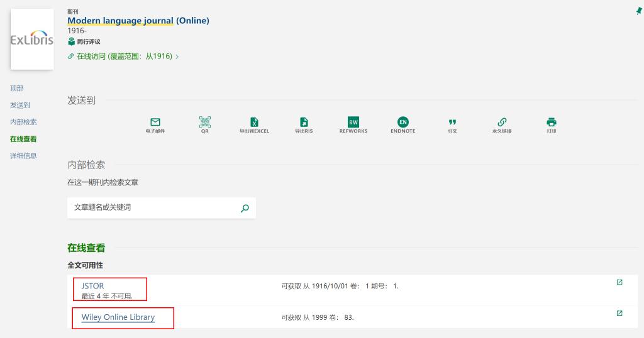Click the ExLibris cover thumbnail
Image resolution: width=644 pixels, height=338 pixels.
31,40
